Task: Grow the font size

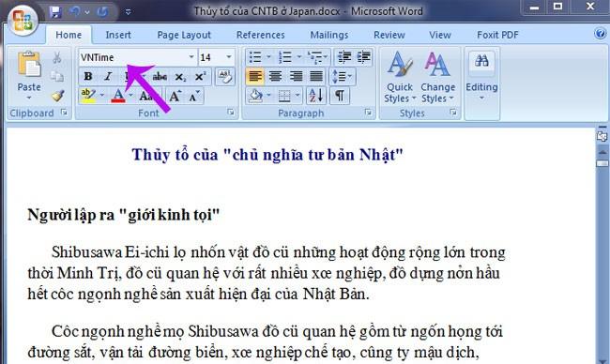Action: (175, 96)
